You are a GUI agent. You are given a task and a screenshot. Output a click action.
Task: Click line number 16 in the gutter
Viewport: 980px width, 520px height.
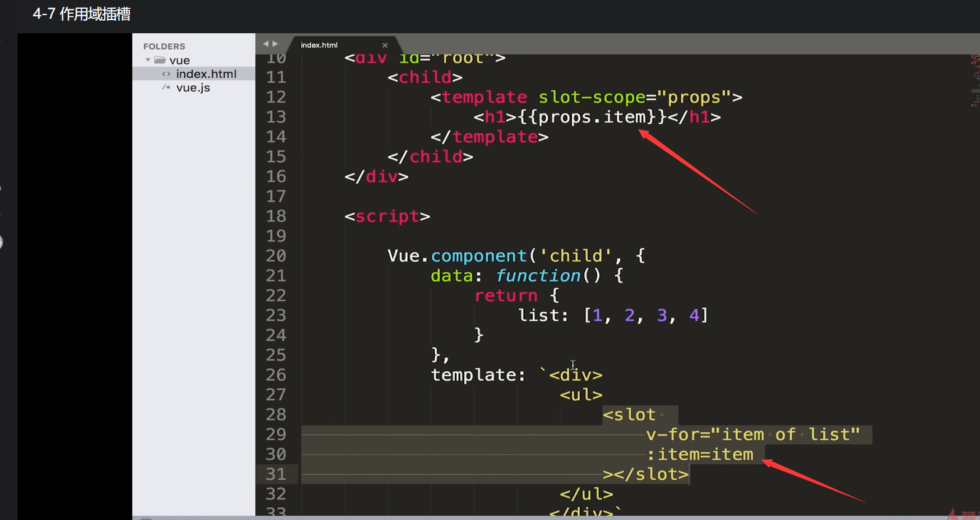click(x=276, y=176)
